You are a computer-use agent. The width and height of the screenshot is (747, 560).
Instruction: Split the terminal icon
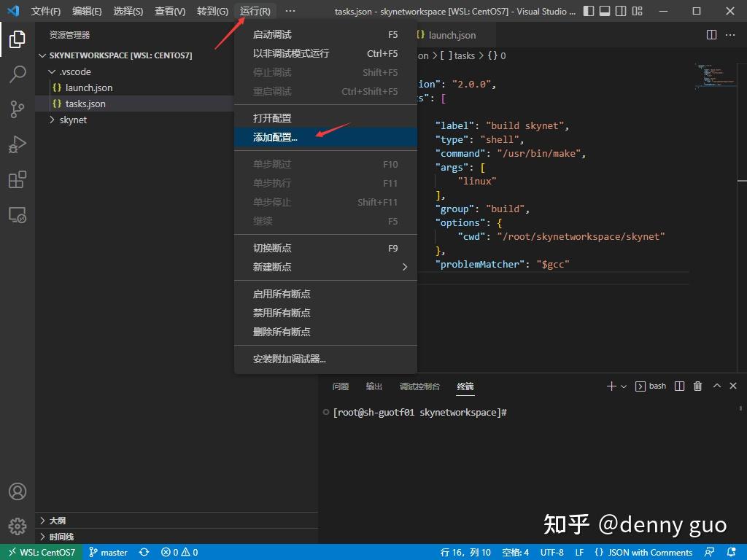click(x=680, y=386)
